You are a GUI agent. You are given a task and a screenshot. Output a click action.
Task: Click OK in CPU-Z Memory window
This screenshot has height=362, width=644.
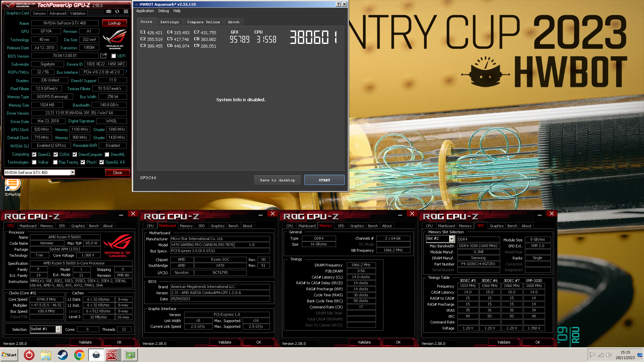(x=398, y=342)
